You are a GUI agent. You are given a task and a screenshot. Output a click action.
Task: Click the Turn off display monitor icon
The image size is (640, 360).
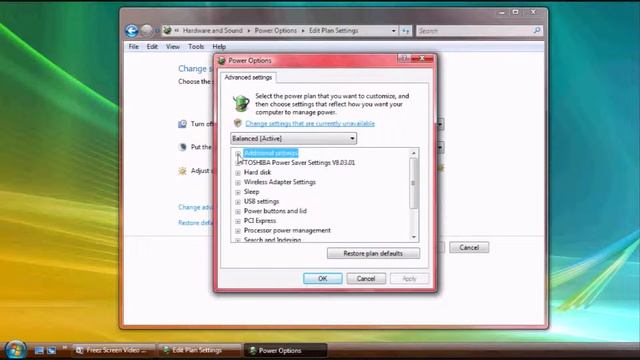coord(182,124)
